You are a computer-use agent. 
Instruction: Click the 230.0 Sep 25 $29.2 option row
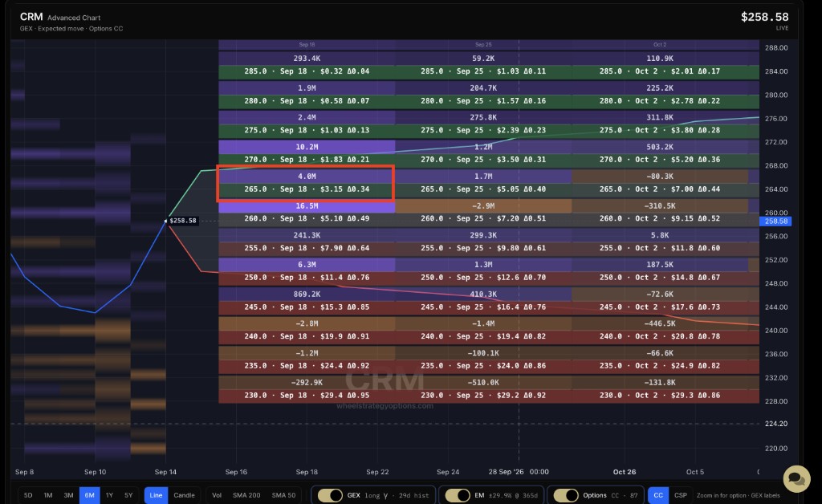click(483, 395)
